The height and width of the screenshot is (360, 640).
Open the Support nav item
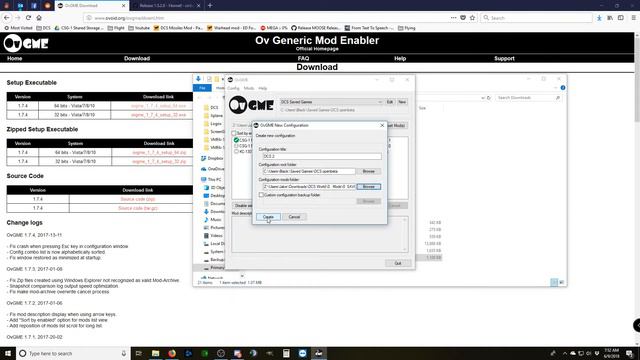pyautogui.click(x=504, y=58)
